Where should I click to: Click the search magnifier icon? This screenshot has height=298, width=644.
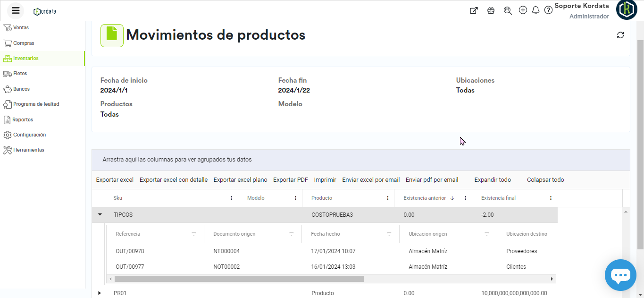[508, 10]
